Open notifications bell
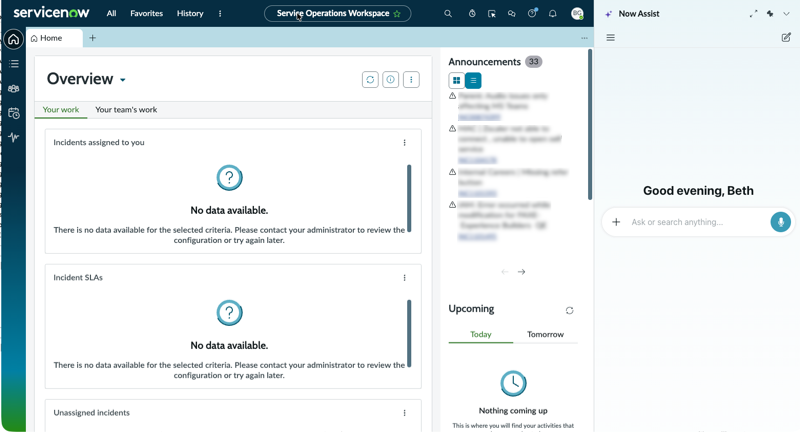 tap(553, 14)
